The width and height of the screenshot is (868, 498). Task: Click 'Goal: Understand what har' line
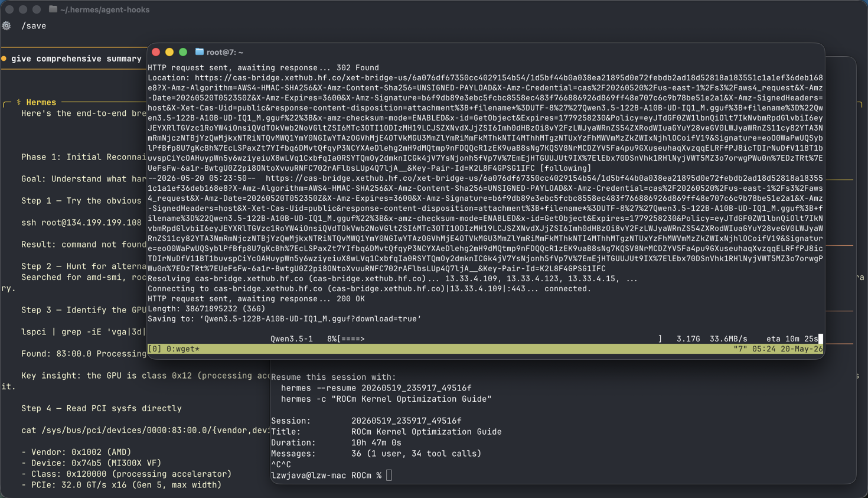83,179
